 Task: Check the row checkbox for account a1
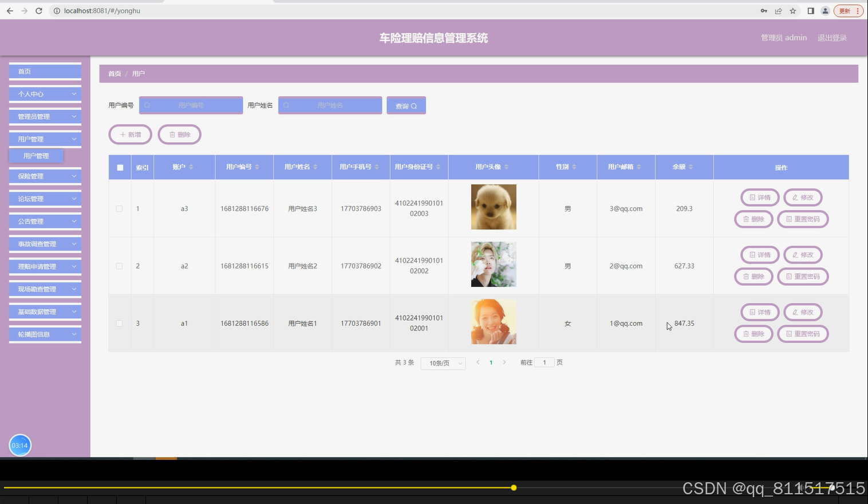pyautogui.click(x=120, y=324)
